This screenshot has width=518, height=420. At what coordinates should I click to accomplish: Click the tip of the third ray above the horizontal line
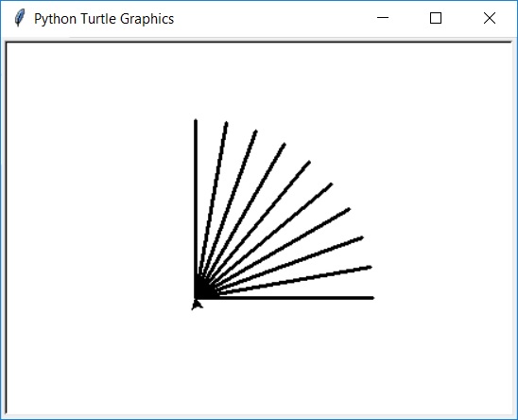349,209
